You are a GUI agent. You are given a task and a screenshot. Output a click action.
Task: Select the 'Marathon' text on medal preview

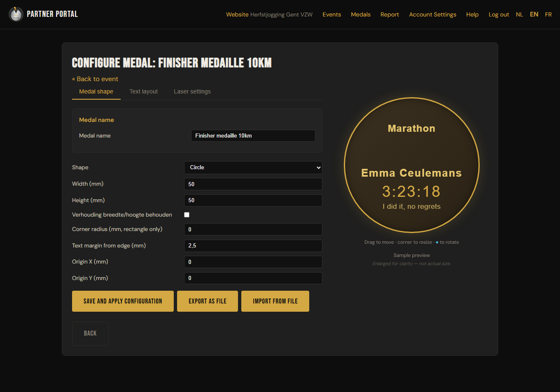point(411,128)
